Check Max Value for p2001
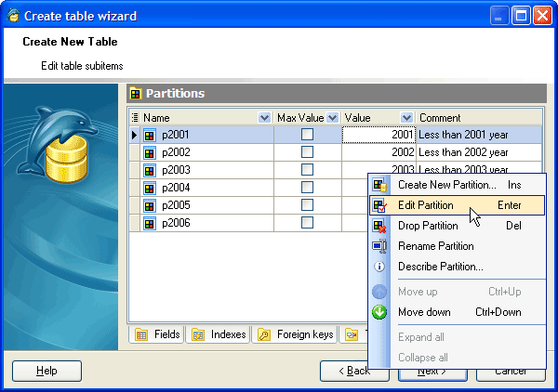558x392 pixels. coord(307,135)
